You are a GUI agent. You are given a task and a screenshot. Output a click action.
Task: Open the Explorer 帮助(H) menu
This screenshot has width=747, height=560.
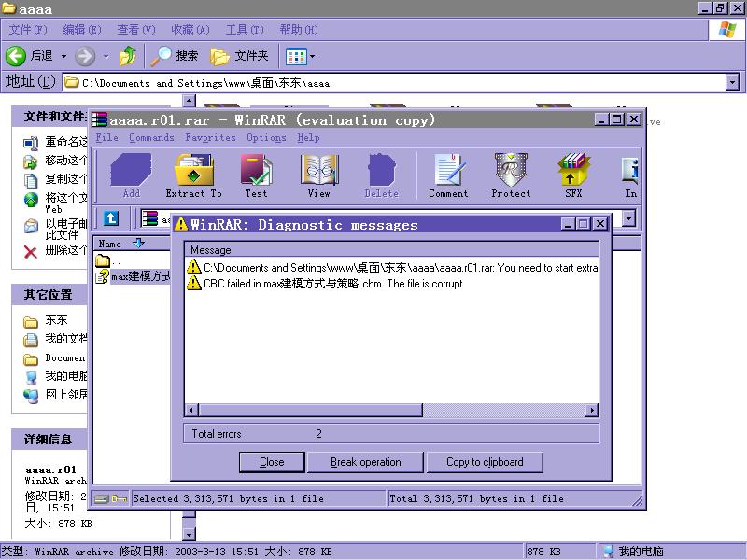point(298,30)
